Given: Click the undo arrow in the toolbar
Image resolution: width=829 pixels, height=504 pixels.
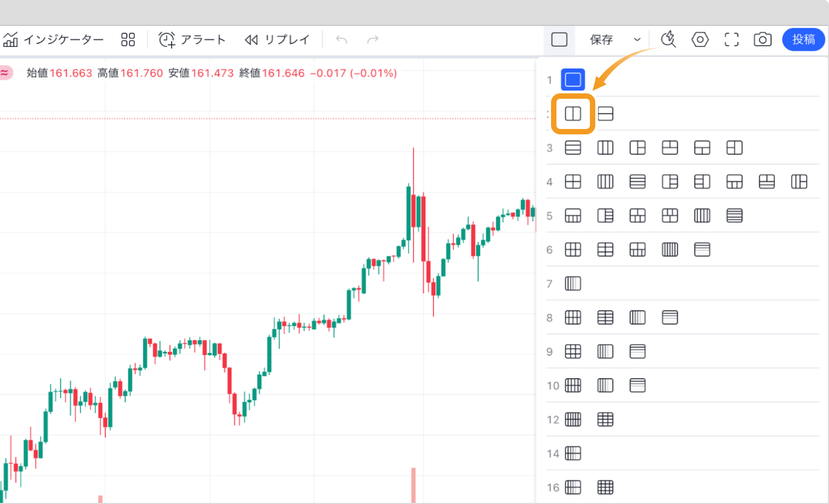Looking at the screenshot, I should pos(341,39).
